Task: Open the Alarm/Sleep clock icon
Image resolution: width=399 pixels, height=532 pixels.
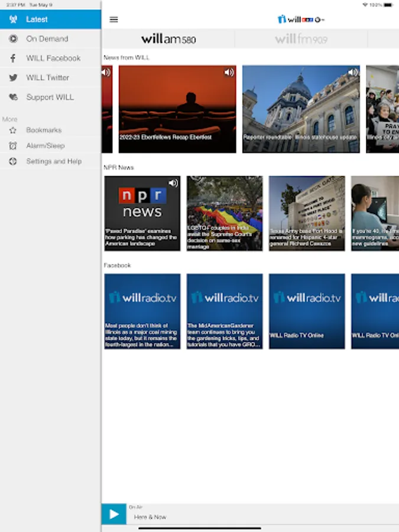Action: pyautogui.click(x=13, y=145)
